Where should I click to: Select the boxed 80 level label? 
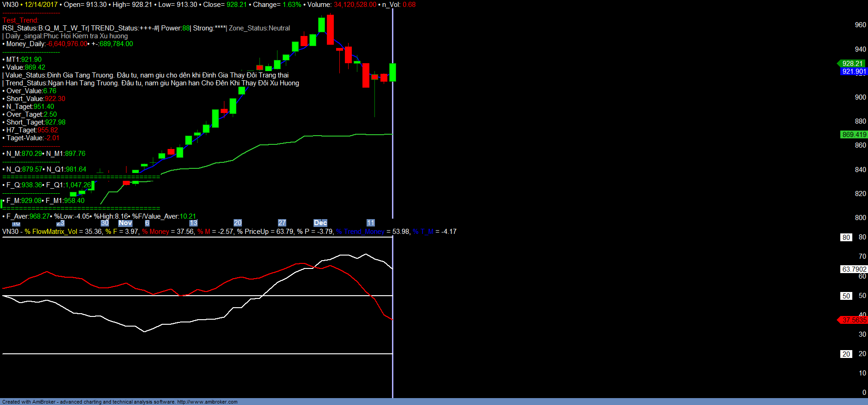pyautogui.click(x=846, y=238)
